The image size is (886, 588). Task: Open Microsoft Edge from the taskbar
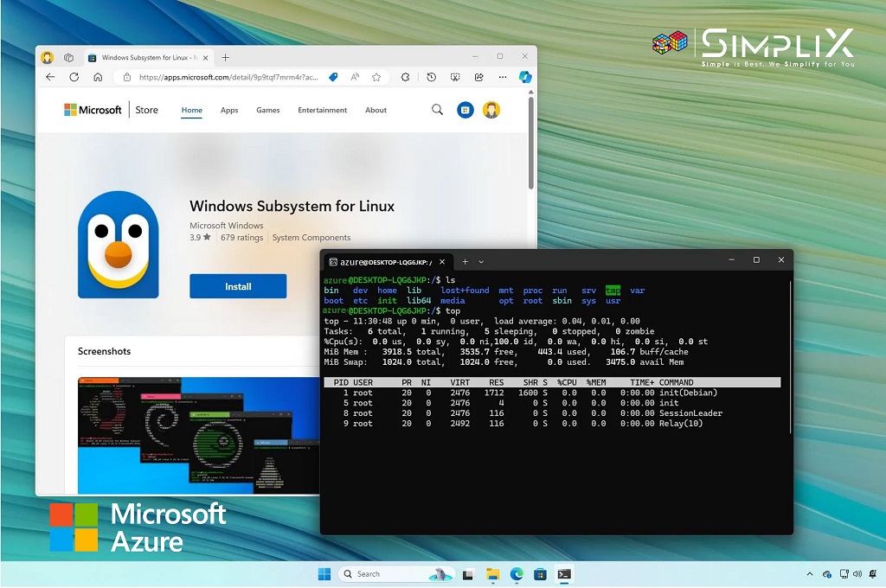pos(517,574)
